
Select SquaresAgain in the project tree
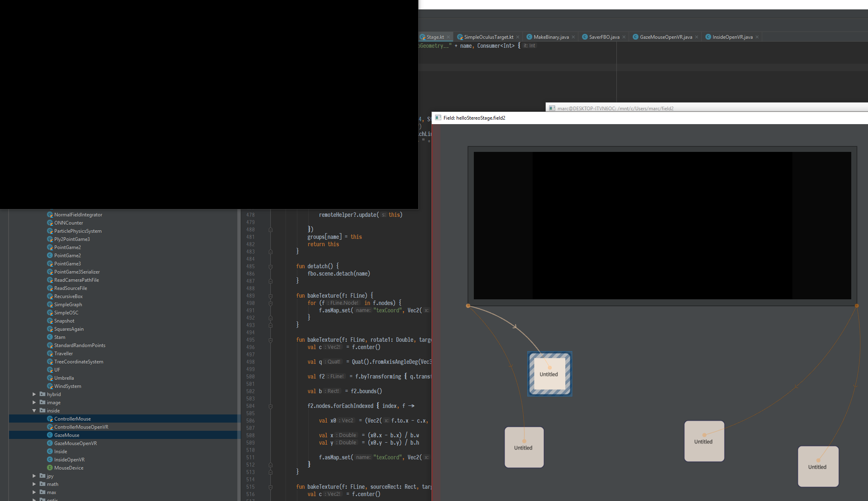[x=69, y=329]
